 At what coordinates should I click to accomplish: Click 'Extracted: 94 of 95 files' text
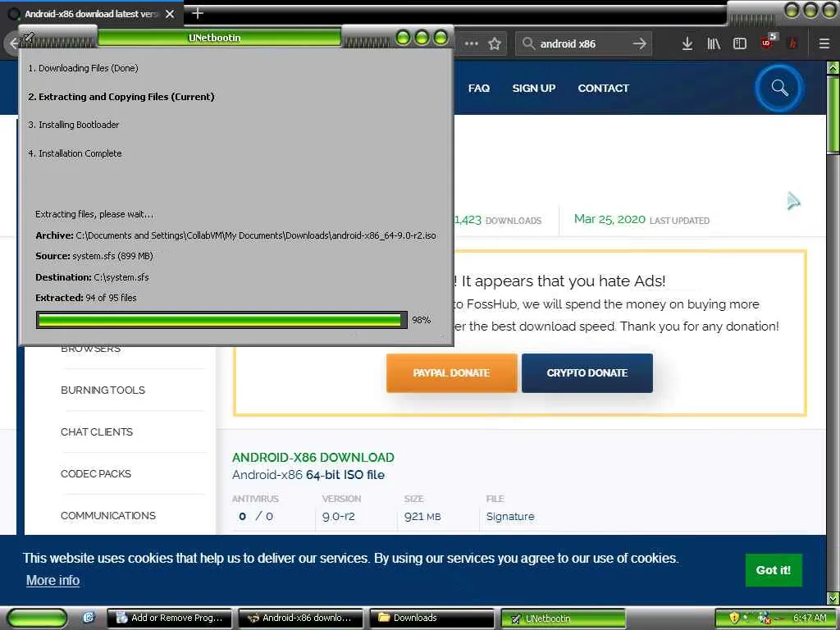click(x=85, y=297)
